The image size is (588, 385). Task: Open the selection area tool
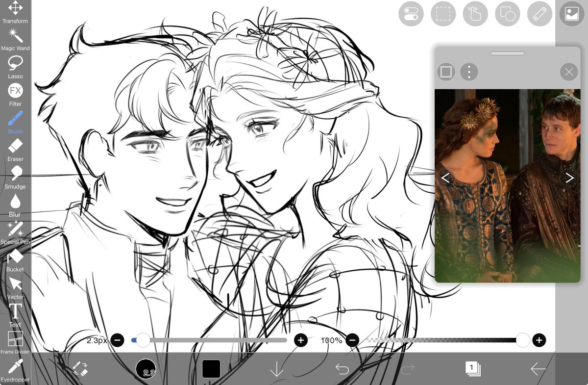tap(443, 14)
